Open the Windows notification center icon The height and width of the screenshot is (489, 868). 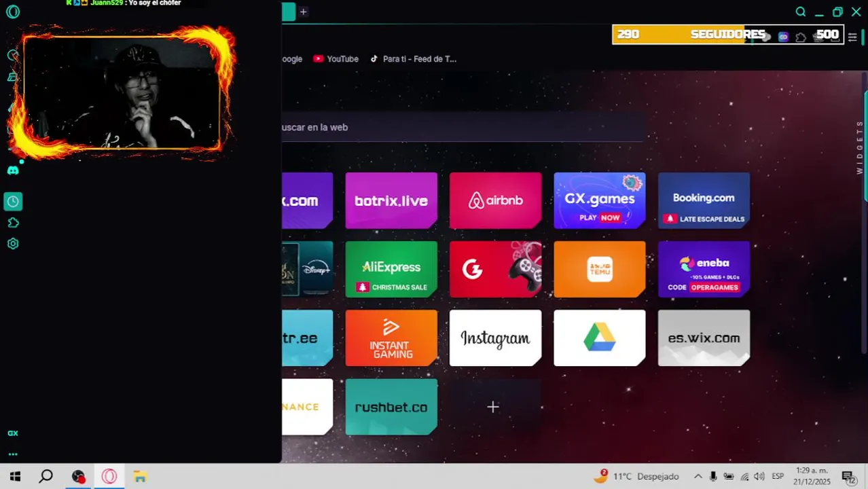tap(849, 477)
